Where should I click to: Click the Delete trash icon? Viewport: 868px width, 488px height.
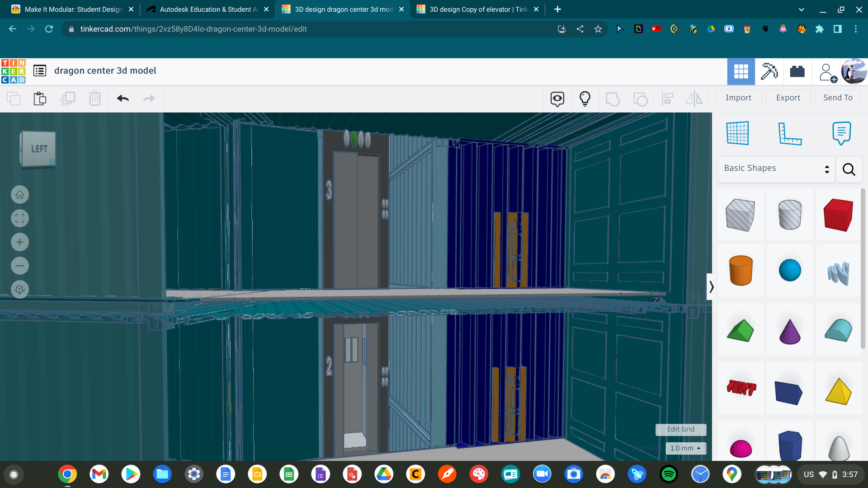[95, 99]
